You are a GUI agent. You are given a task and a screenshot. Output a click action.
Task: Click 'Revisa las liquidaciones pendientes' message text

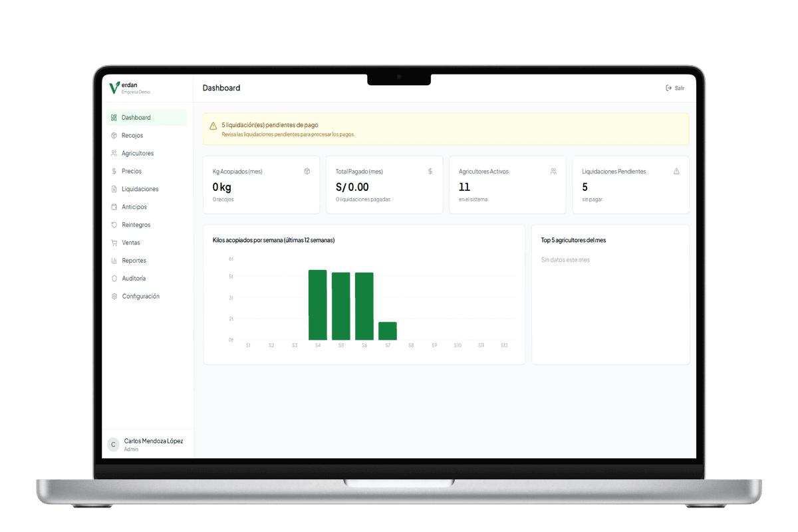pyautogui.click(x=289, y=134)
